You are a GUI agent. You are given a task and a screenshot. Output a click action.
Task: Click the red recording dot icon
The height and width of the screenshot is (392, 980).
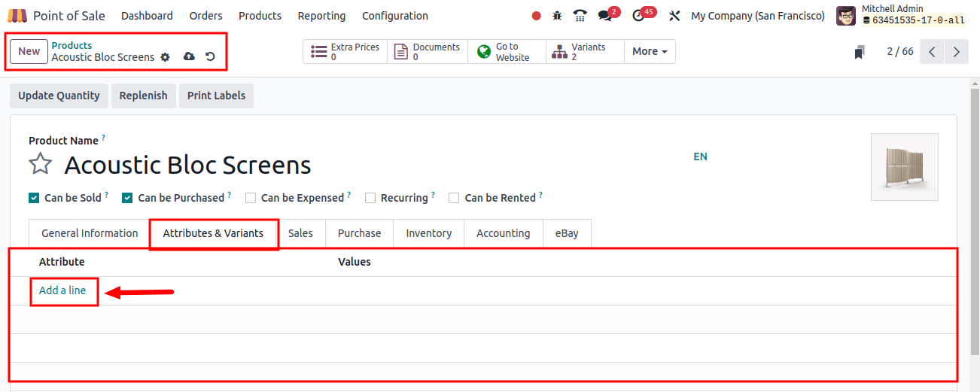tap(536, 16)
